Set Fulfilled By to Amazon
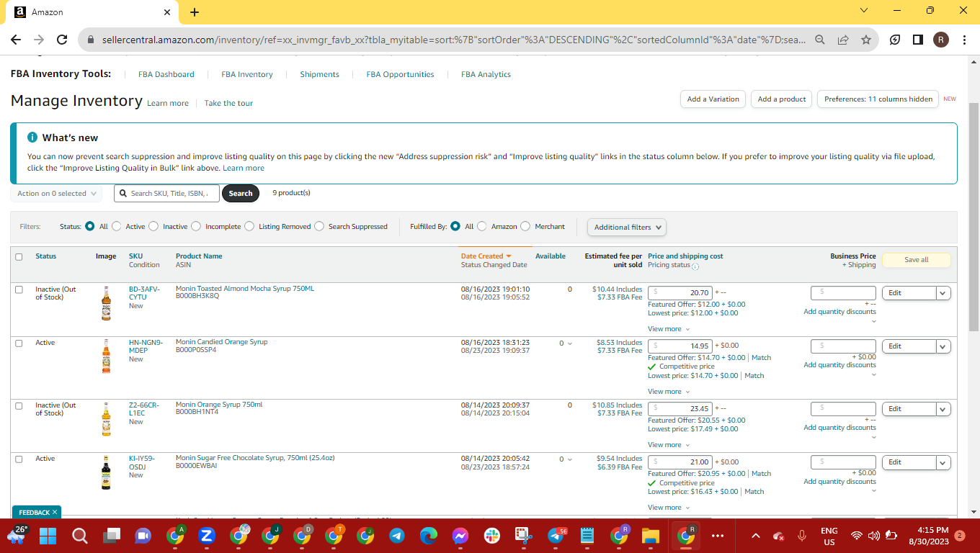Screen dimensions: 980x553 pos(482,226)
